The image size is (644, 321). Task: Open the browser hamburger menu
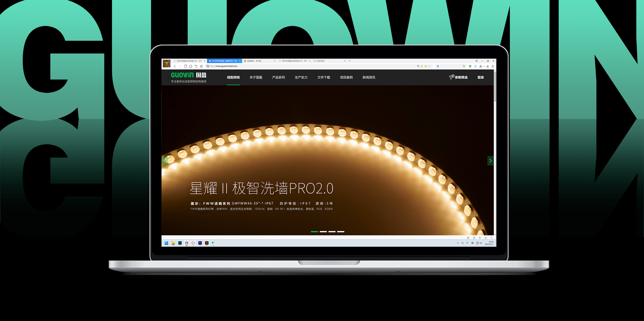click(x=493, y=66)
